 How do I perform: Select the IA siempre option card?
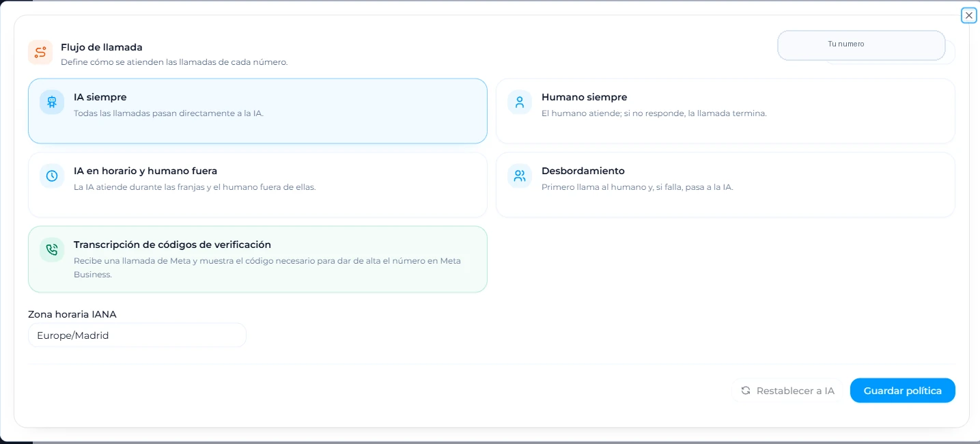point(257,111)
